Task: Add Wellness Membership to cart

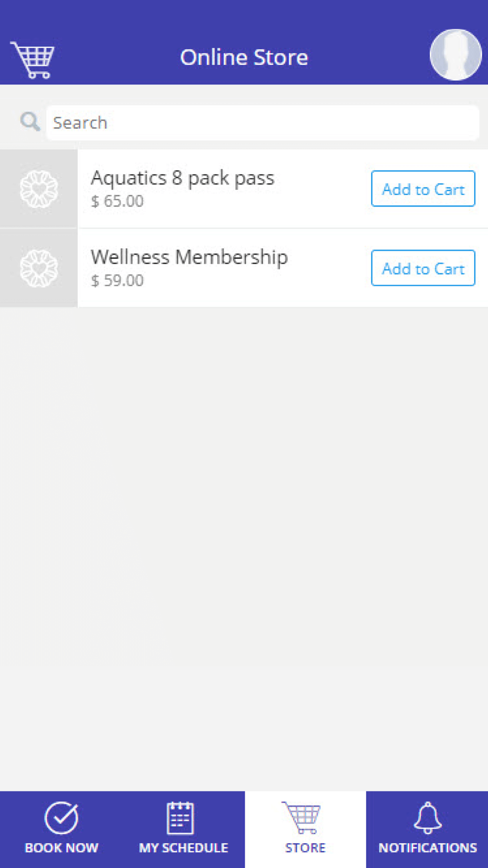Action: [x=423, y=268]
